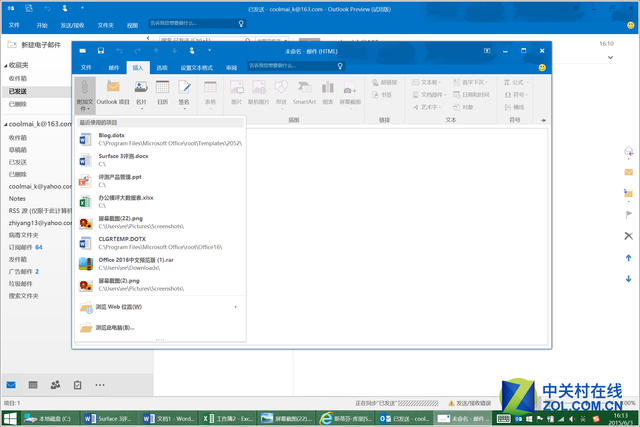Open the Business Card (名片) ribbon button
The width and height of the screenshot is (640, 427).
coord(141,94)
